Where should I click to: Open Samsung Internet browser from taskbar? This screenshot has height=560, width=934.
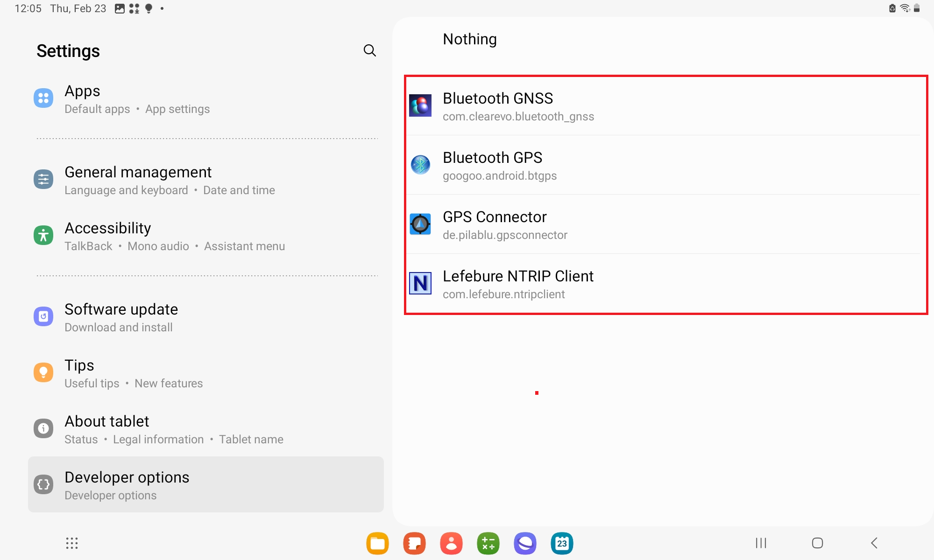[525, 543]
